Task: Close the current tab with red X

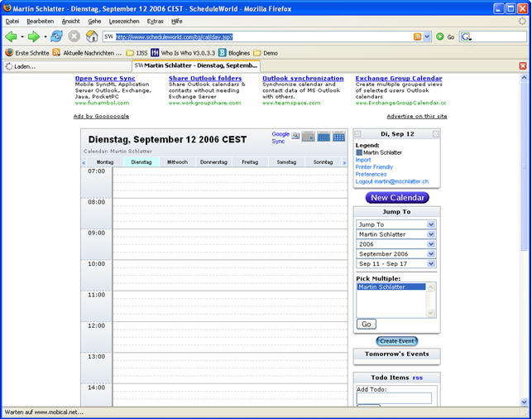Action: coord(523,66)
